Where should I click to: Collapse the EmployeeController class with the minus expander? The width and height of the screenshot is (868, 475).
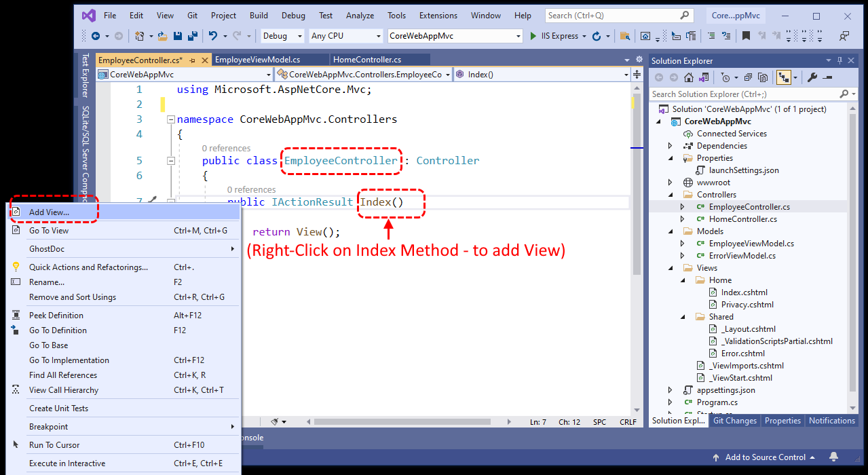click(172, 160)
